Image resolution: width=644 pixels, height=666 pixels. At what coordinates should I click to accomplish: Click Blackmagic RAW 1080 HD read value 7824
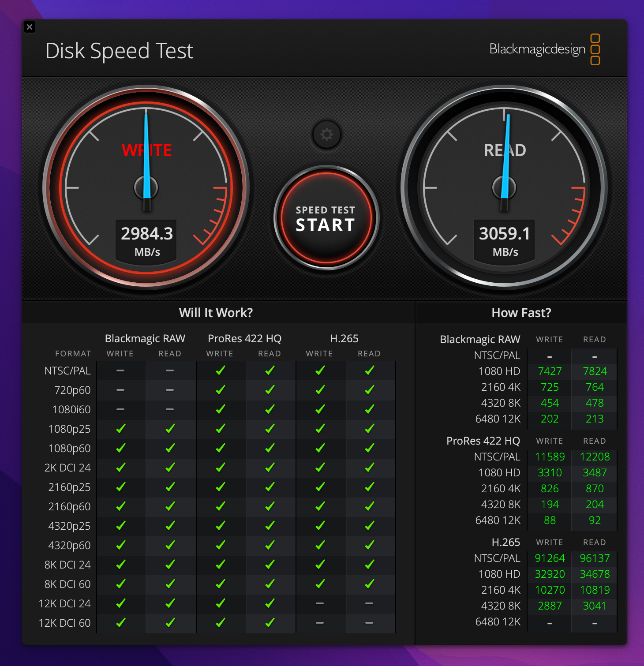tap(595, 371)
